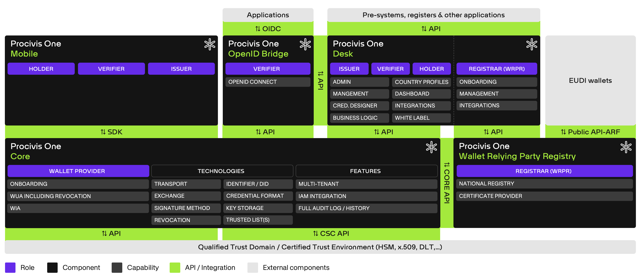The image size is (644, 278).
Task: Click the WALLET PROVIDER button in Core
Action: click(78, 171)
